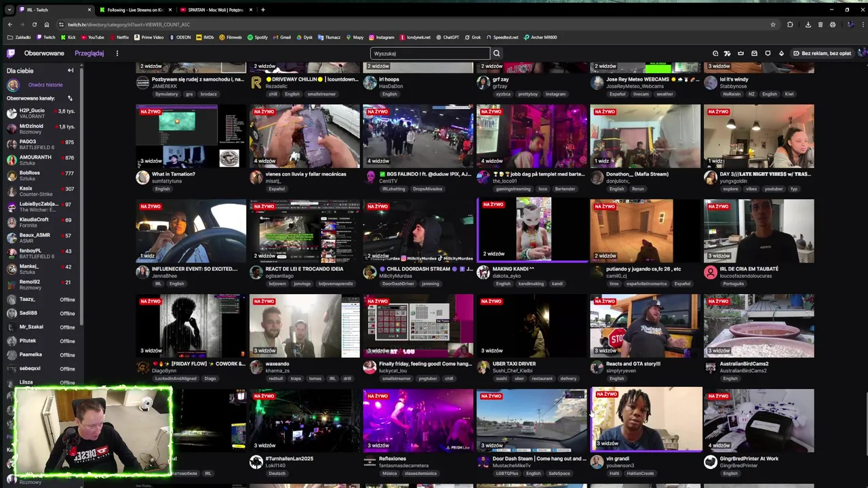Collapse the Dla ciebie sidebar

[x=71, y=70]
